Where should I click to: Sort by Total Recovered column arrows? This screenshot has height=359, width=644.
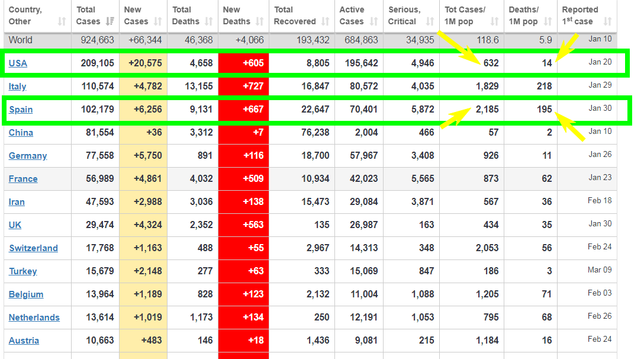pyautogui.click(x=326, y=21)
